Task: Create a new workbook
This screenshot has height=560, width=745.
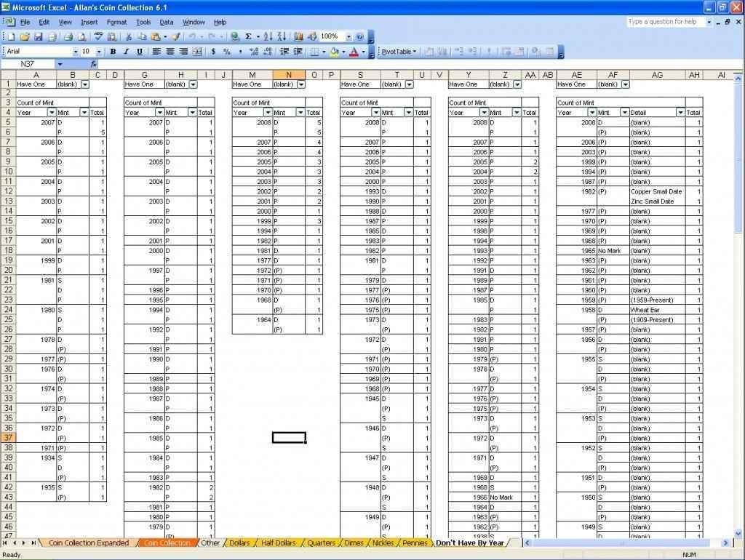Action: pyautogui.click(x=12, y=36)
